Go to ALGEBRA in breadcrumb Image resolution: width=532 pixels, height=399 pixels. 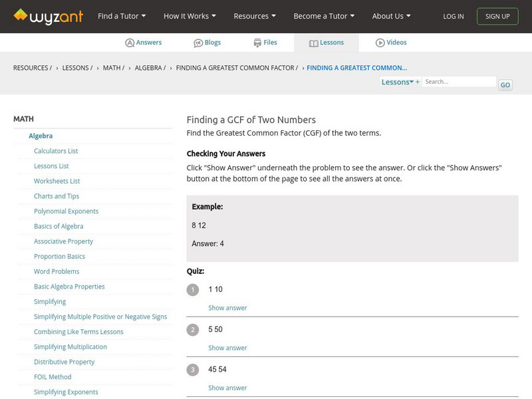(x=149, y=68)
